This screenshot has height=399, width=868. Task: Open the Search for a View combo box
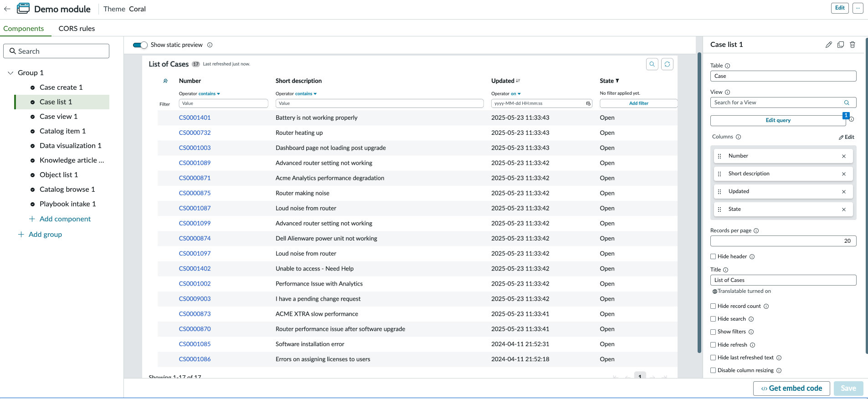783,102
